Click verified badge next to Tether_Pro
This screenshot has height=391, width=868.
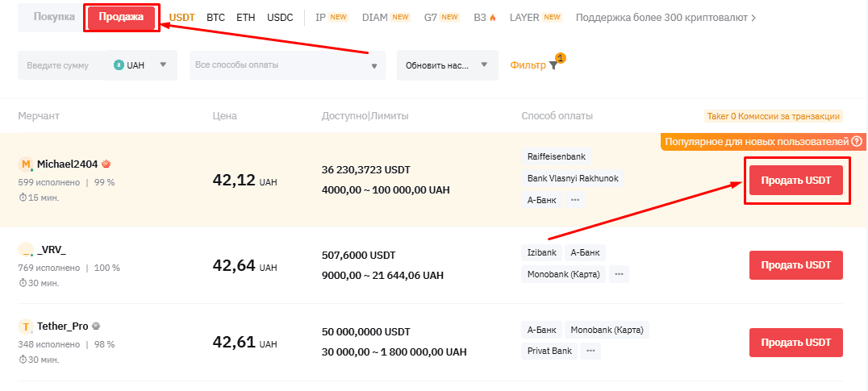(x=96, y=327)
